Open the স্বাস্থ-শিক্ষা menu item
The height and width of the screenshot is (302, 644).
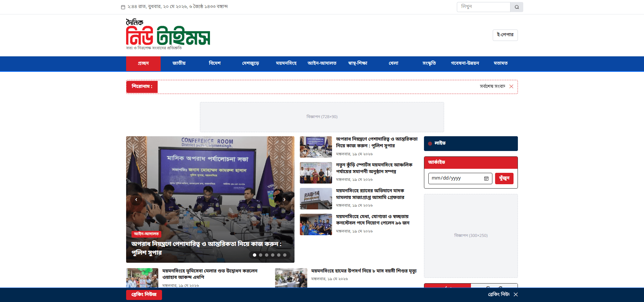click(x=358, y=63)
